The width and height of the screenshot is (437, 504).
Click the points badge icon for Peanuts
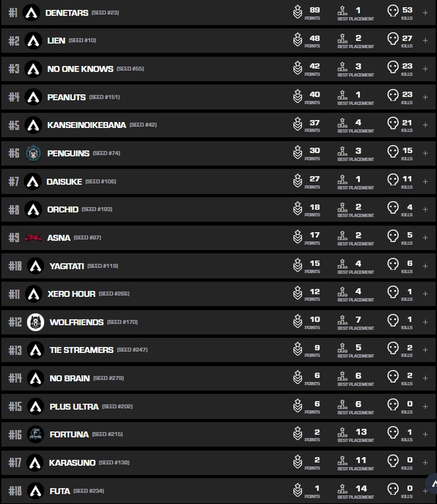click(298, 97)
